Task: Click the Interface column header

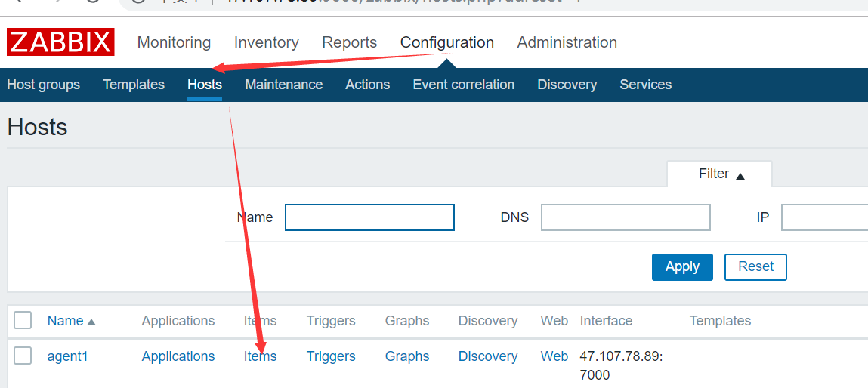Action: tap(606, 321)
